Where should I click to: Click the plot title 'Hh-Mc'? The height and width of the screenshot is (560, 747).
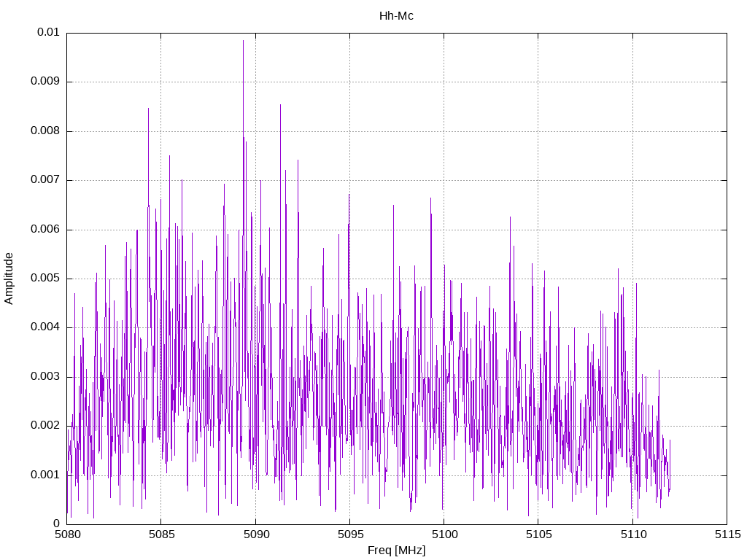click(396, 16)
